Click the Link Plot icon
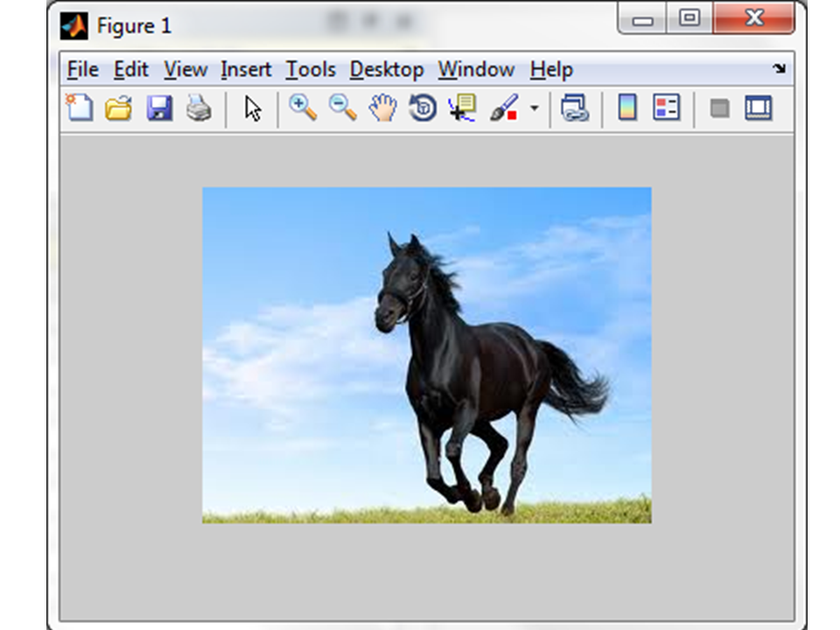840x630 pixels. pyautogui.click(x=575, y=108)
